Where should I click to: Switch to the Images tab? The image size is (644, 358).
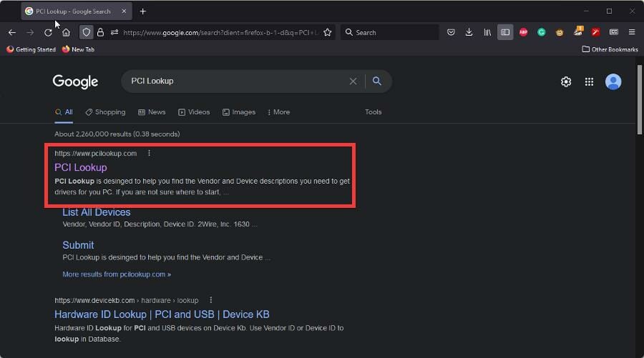pyautogui.click(x=238, y=112)
